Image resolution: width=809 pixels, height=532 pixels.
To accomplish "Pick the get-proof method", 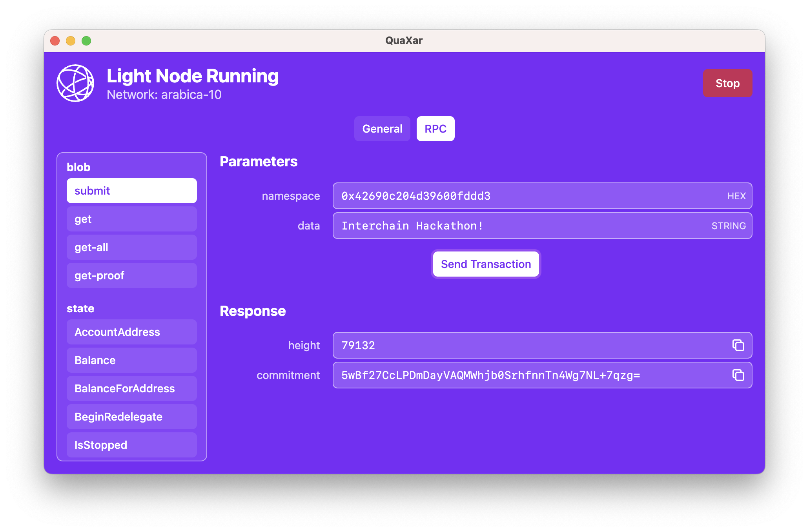I will [131, 275].
